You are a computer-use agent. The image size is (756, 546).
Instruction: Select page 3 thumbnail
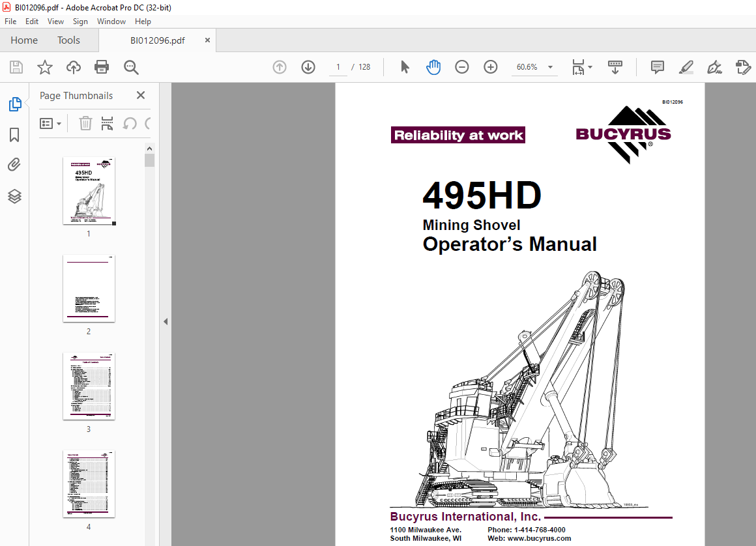pyautogui.click(x=89, y=386)
